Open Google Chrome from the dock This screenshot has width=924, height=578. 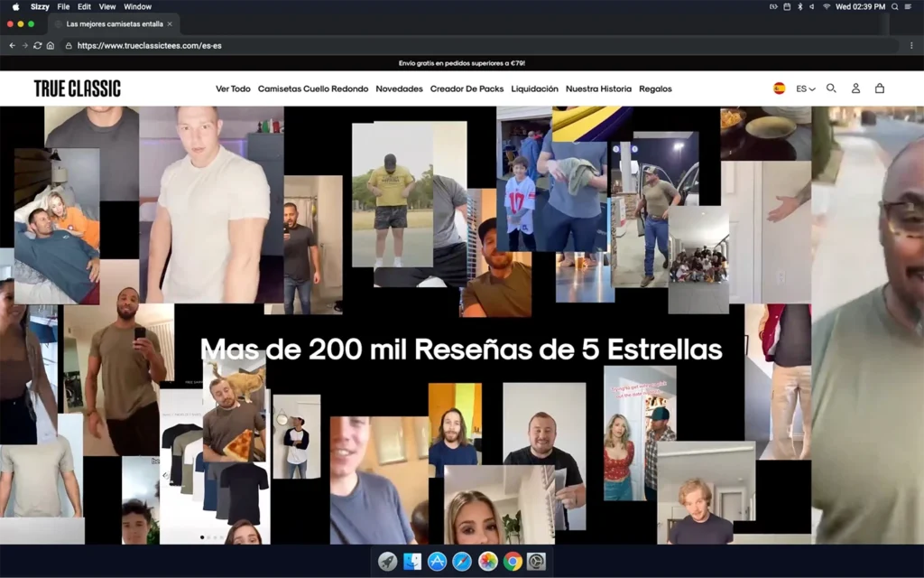tap(513, 561)
